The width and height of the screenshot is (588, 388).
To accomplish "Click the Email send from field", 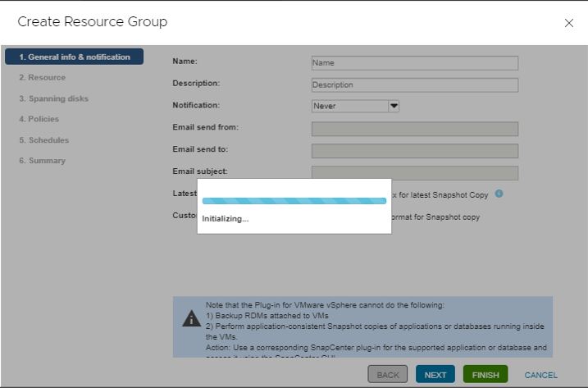I will pyautogui.click(x=414, y=129).
